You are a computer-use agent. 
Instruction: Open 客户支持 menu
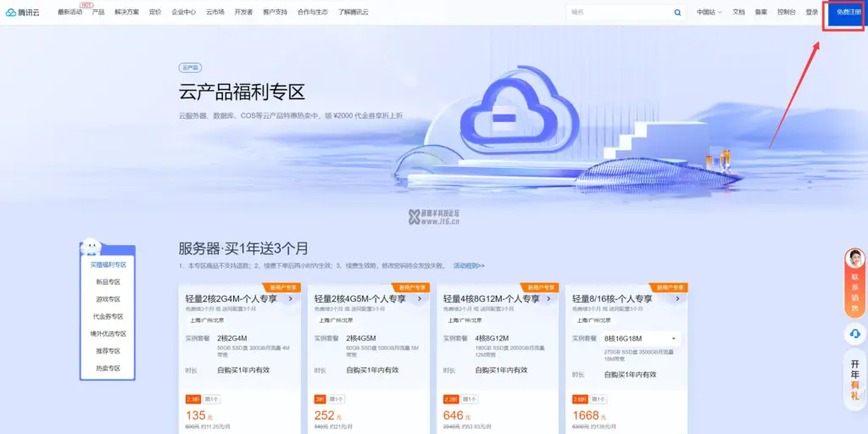(x=275, y=12)
